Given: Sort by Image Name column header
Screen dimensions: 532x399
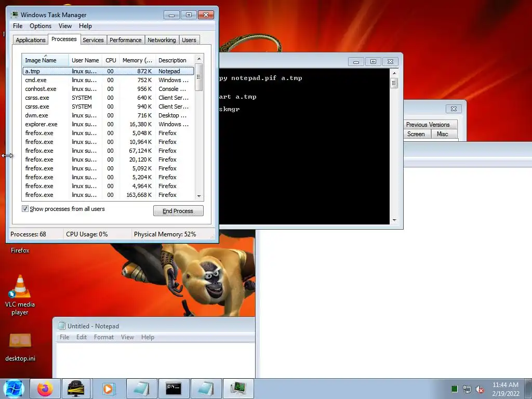Looking at the screenshot, I should tap(45, 60).
